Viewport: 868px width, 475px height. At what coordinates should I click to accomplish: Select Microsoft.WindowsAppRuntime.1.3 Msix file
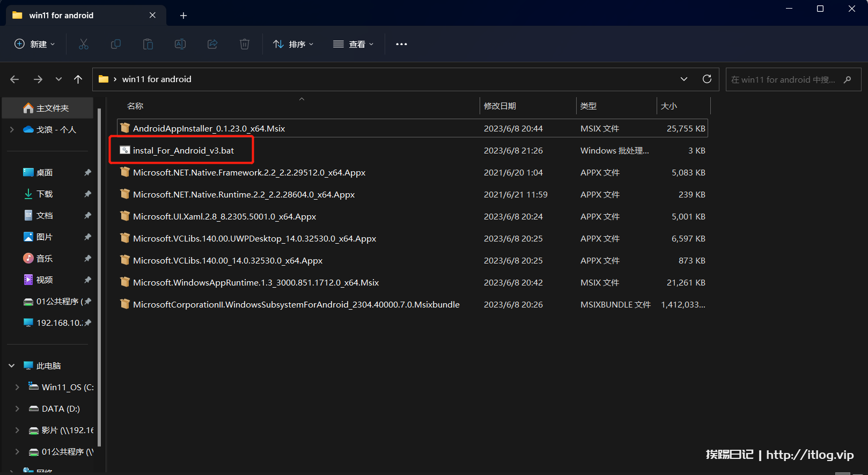(x=412, y=282)
